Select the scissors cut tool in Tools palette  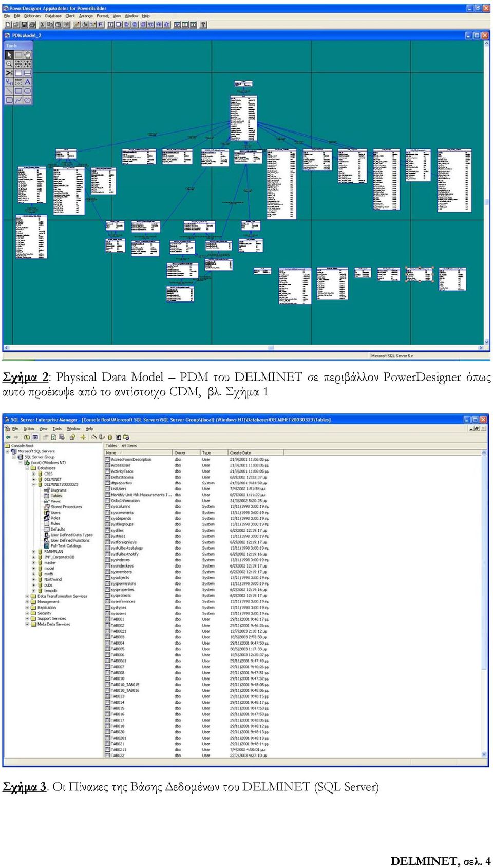[9, 73]
